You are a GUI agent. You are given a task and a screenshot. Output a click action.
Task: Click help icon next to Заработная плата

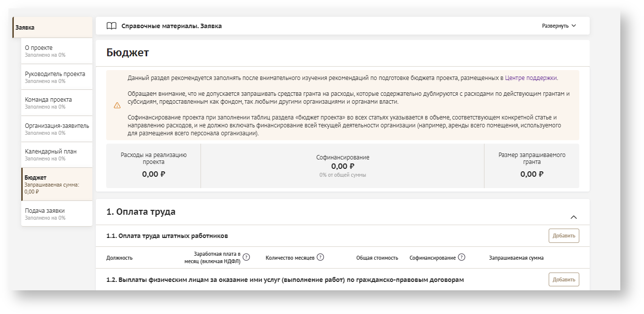click(x=246, y=257)
